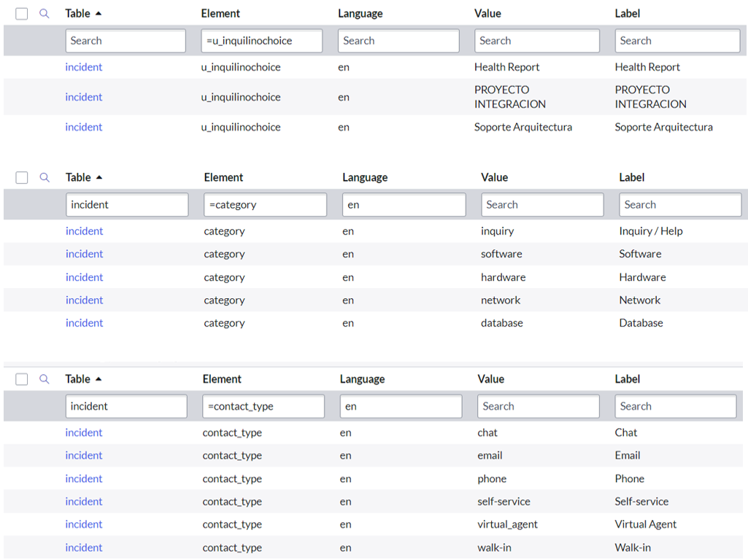Focus the =contact_type element filter field
The image size is (748, 560).
point(263,406)
